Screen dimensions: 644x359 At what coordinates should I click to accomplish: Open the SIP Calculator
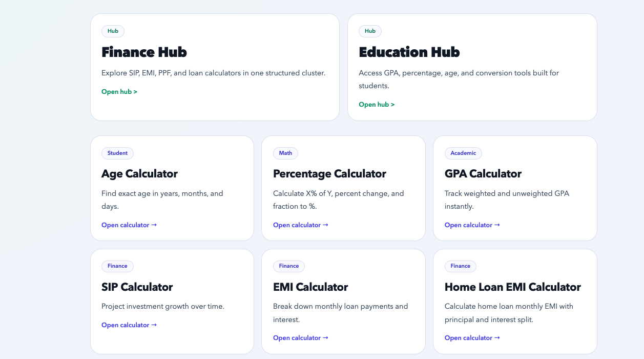coord(129,325)
